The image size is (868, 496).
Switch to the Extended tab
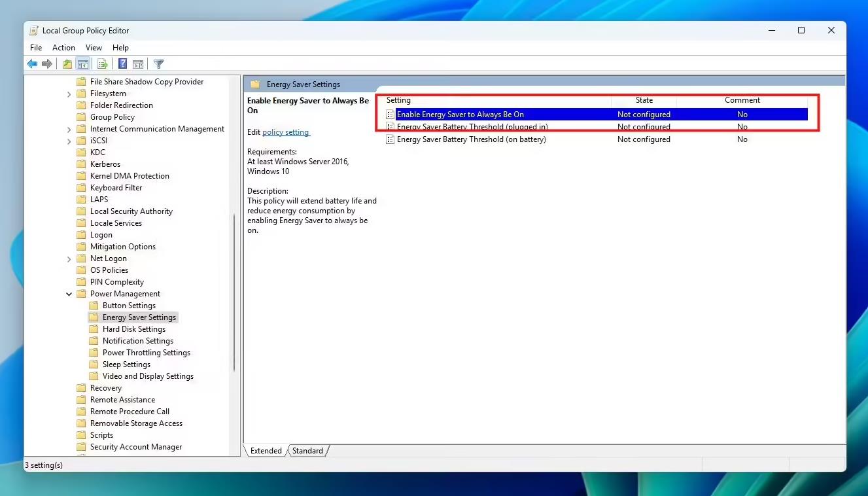(266, 451)
